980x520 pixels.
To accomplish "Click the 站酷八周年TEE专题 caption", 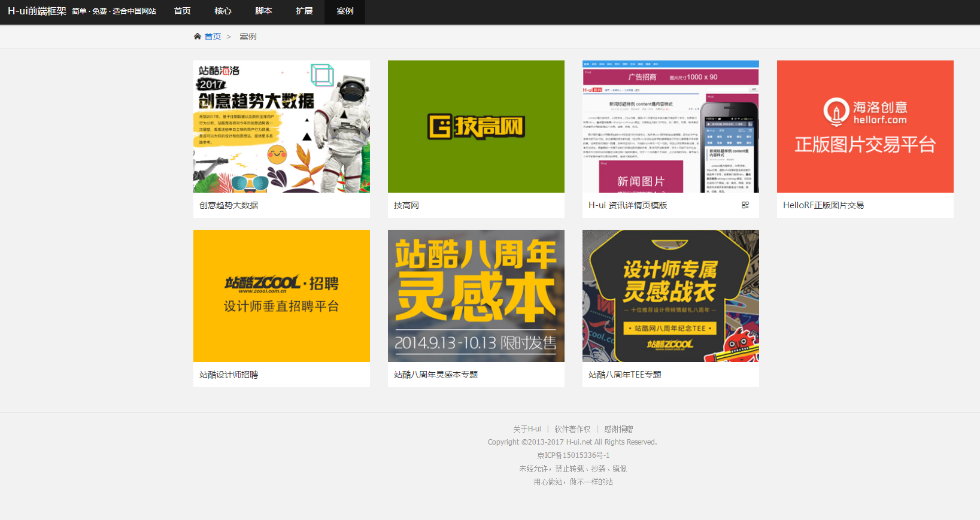I will (625, 375).
